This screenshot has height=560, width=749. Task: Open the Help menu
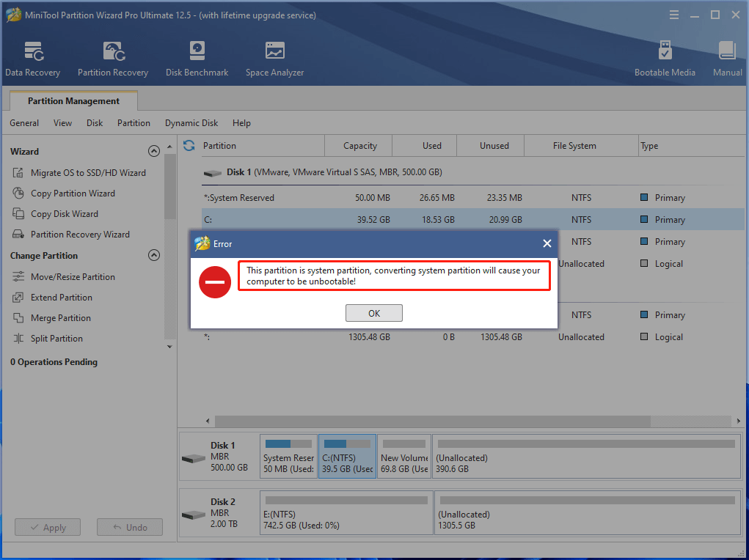tap(241, 123)
